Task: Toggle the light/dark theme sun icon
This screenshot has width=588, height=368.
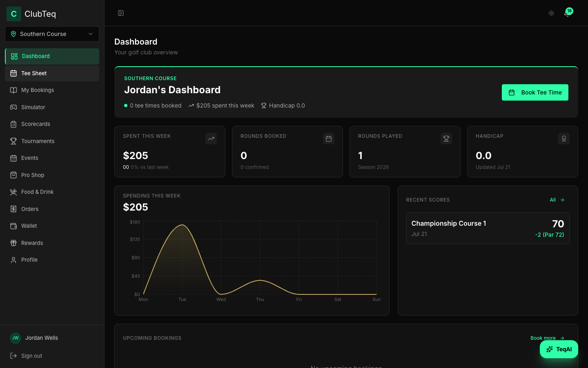Action: tap(551, 13)
